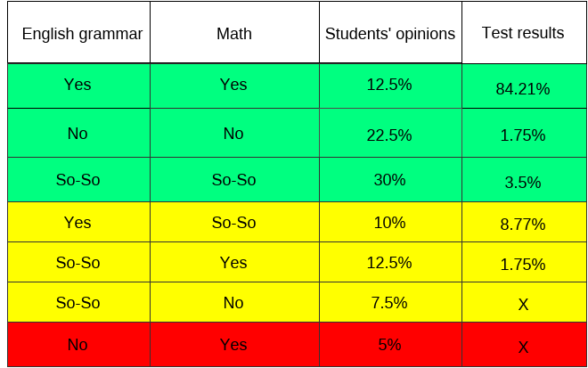
Task: Click the Students' opinions header cell
Action: [x=389, y=34]
